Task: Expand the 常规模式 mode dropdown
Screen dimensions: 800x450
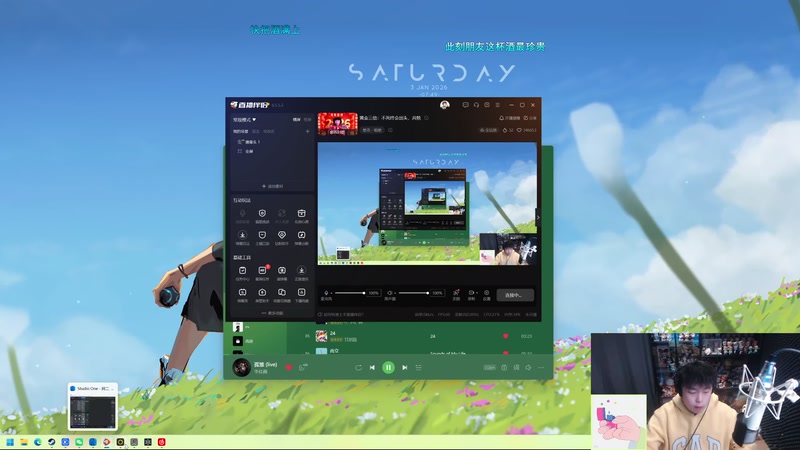Action: [x=244, y=120]
